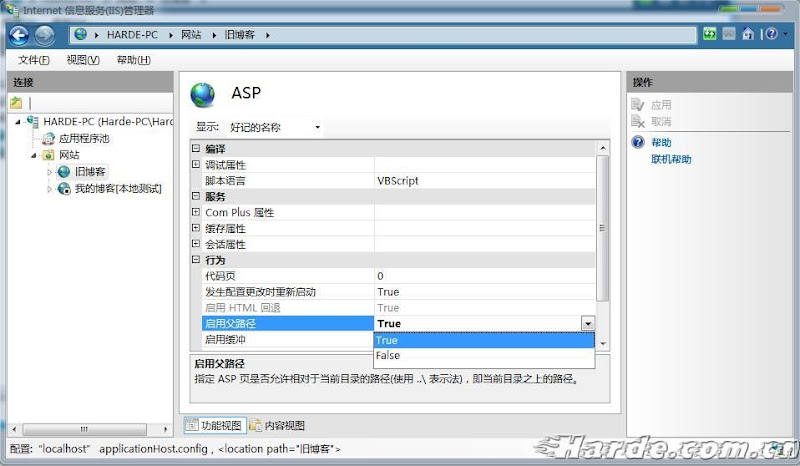
Task: Select the 脚本语言 VBScript value
Action: 485,181
